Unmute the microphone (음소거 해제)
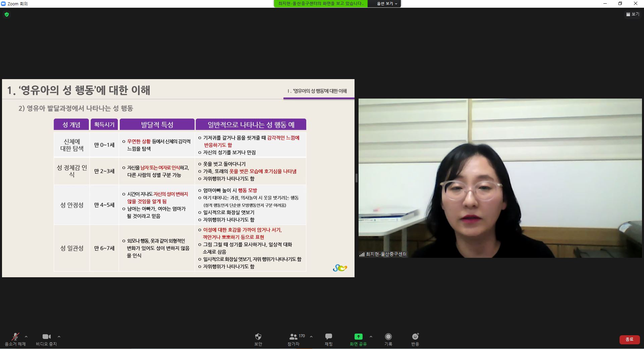This screenshot has width=644, height=349. pyautogui.click(x=15, y=337)
